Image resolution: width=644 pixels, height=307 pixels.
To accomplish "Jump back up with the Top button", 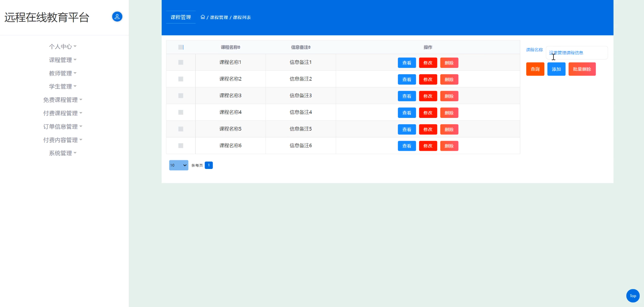I will [x=633, y=296].
